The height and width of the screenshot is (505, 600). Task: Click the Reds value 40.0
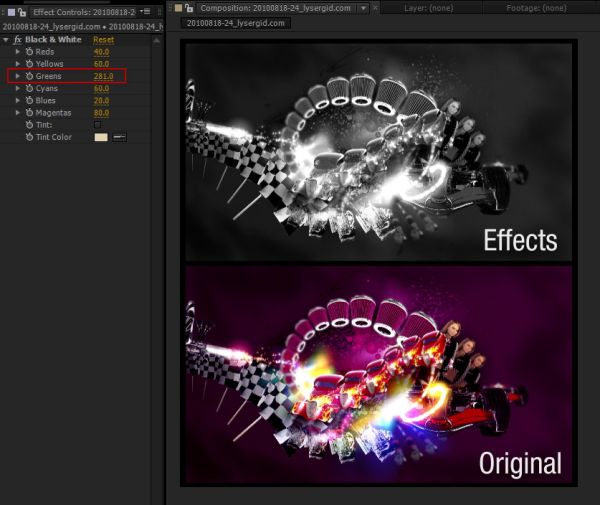[101, 52]
